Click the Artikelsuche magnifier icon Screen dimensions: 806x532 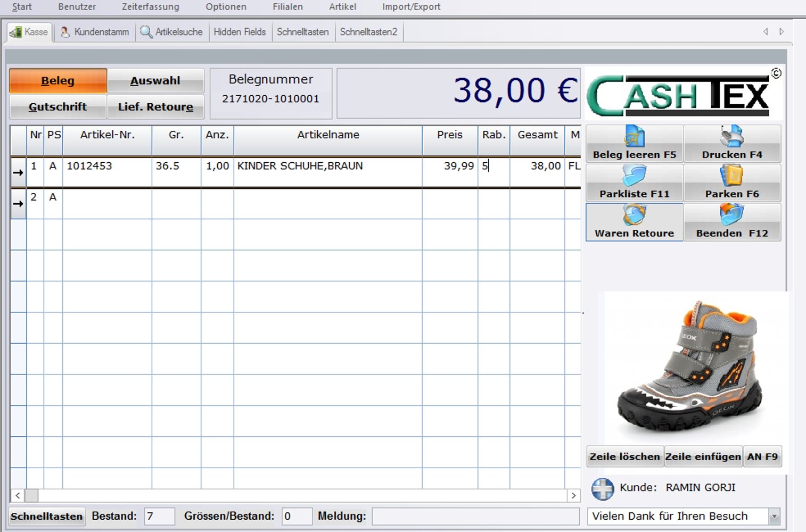tap(146, 32)
